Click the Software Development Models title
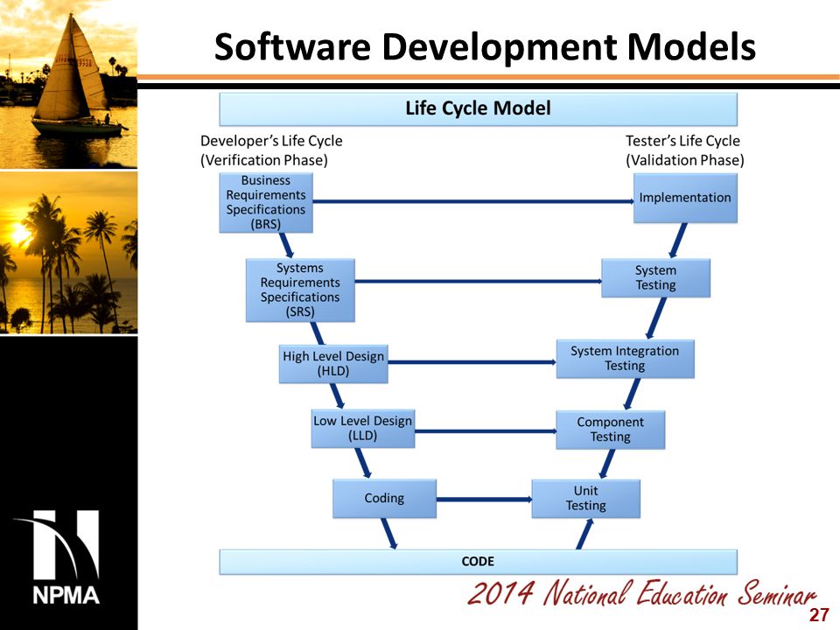Screen dimensions: 840x630 pos(485,46)
